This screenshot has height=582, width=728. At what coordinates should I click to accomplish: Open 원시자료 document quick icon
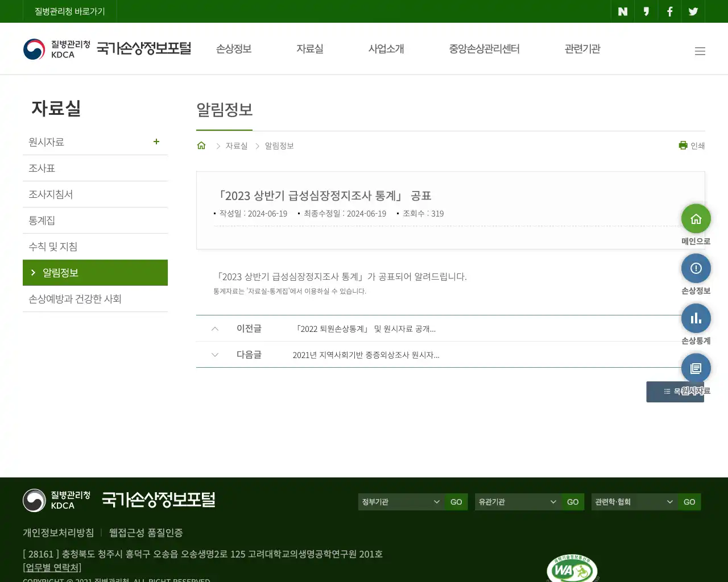tap(696, 368)
